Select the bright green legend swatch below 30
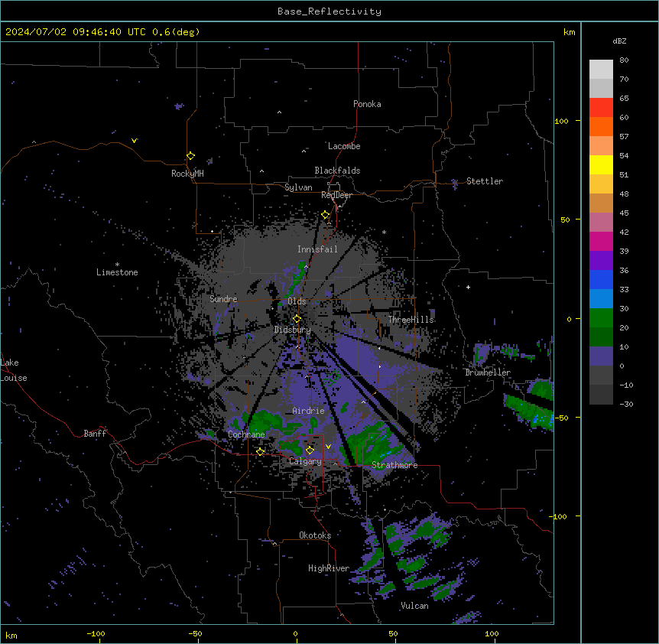The width and height of the screenshot is (659, 644). pyautogui.click(x=601, y=318)
